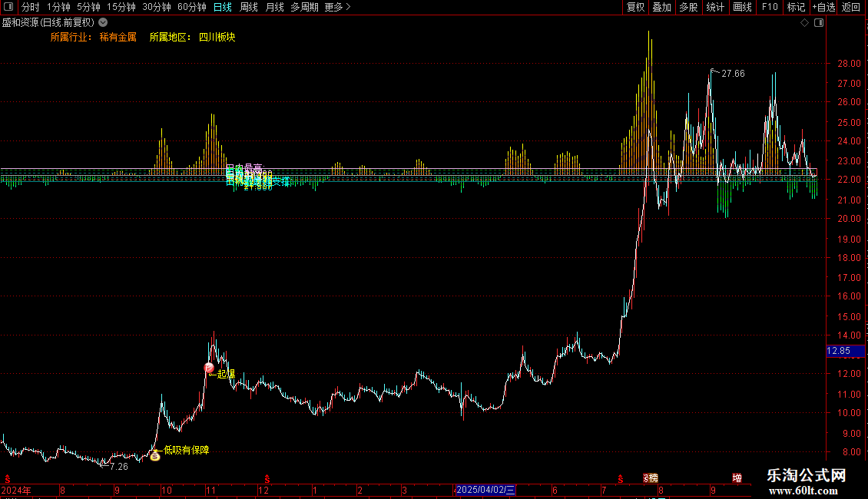
Task: Click the 返回 back button
Action: [851, 7]
